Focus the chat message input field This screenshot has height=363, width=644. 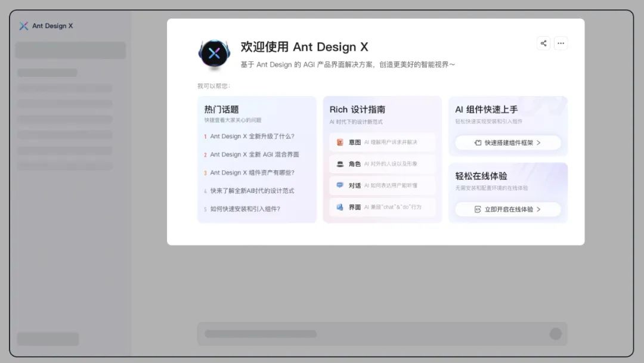[x=382, y=334]
